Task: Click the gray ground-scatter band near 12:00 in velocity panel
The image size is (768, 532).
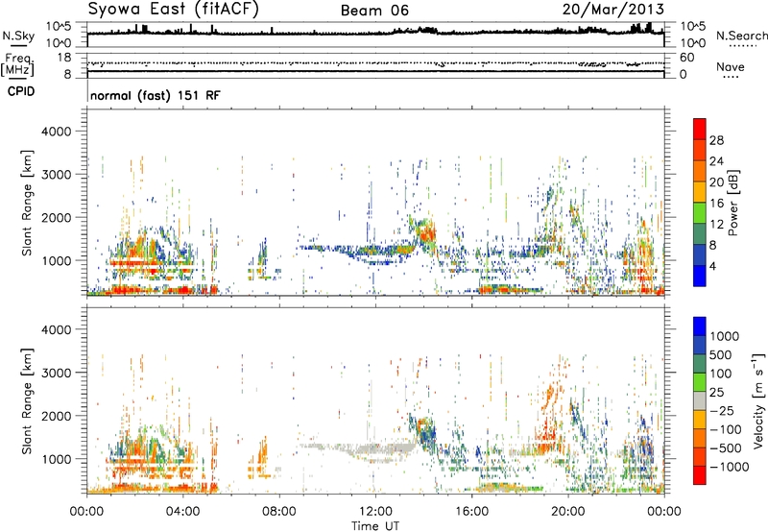Action: pos(375,449)
